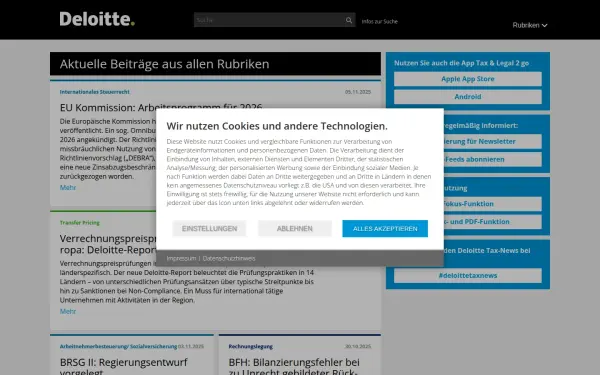
Task: Open the Impressum link
Action: [x=181, y=258]
